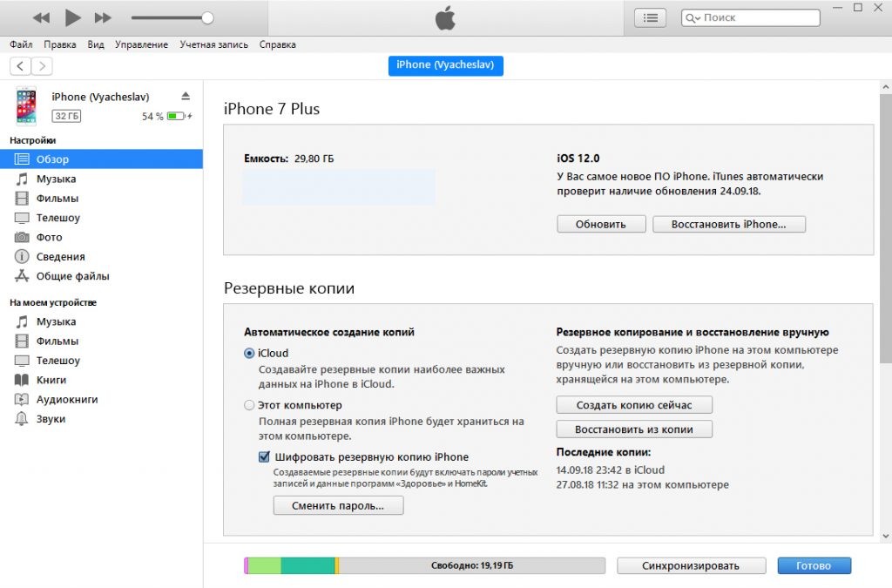Click the iPhone (Vyacheslav) device tab
This screenshot has height=588, width=892.
point(445,64)
